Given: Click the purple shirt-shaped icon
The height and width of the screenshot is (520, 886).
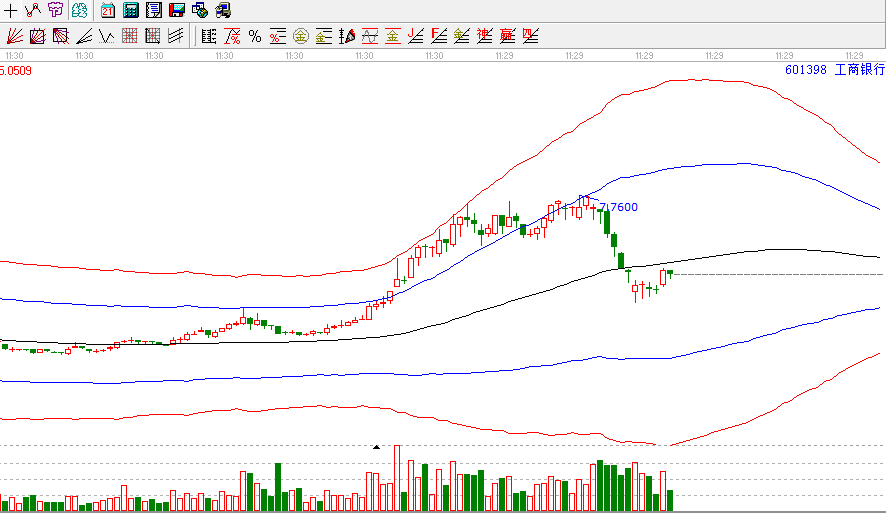Looking at the screenshot, I should (x=55, y=10).
